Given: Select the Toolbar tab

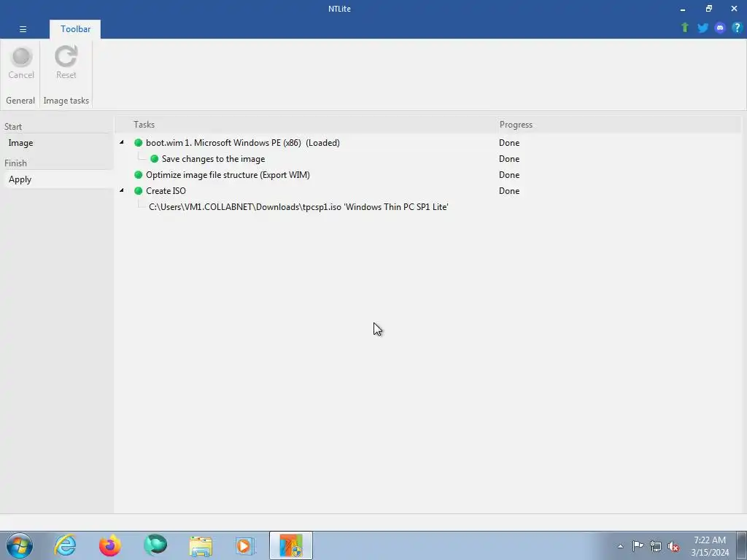Looking at the screenshot, I should 75,29.
